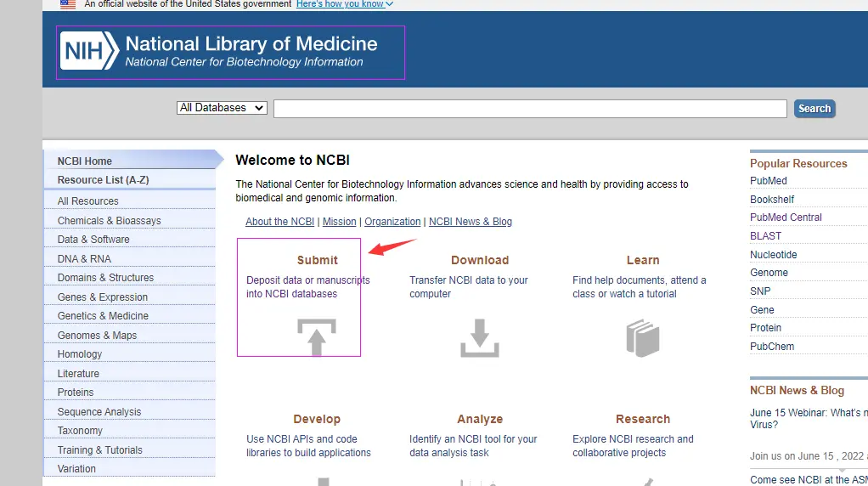Image resolution: width=868 pixels, height=486 pixels.
Task: Click the Welcome to NCBI heading
Action: click(292, 160)
